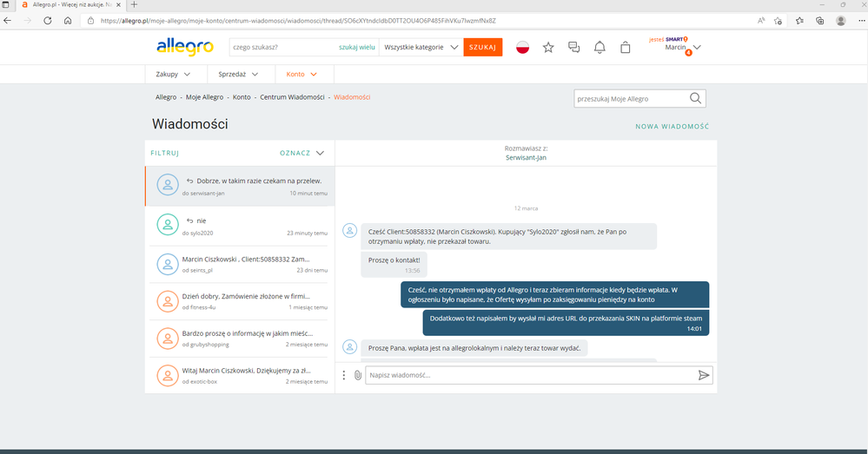The width and height of the screenshot is (868, 454).
Task: Expand the Sprzedaż menu
Action: 238,74
